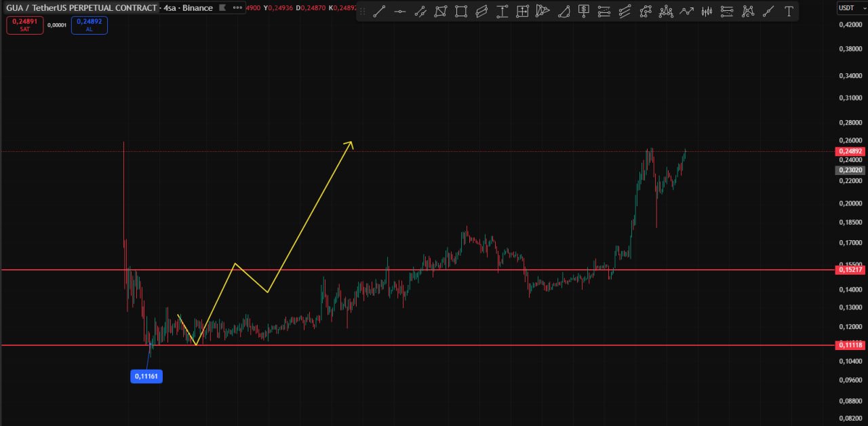868x426 pixels.
Task: Select the arc drawing tool
Action: [564, 11]
